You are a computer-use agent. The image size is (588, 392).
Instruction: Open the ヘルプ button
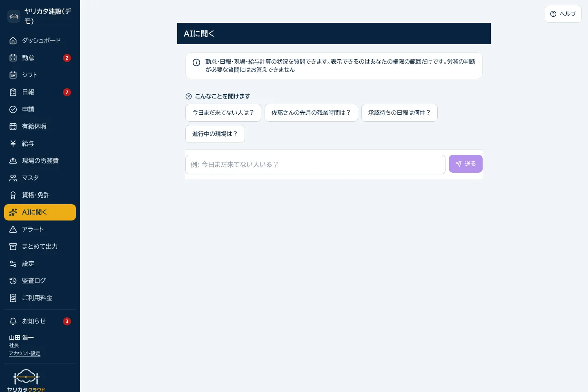[x=563, y=14]
